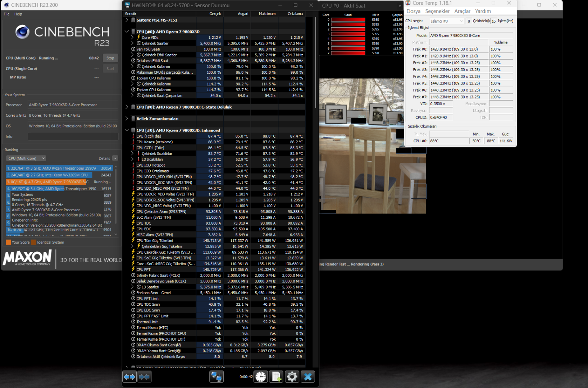Click the icon beside Thermal Limit row
Viewport: 588px width, 388px height.
click(x=133, y=322)
